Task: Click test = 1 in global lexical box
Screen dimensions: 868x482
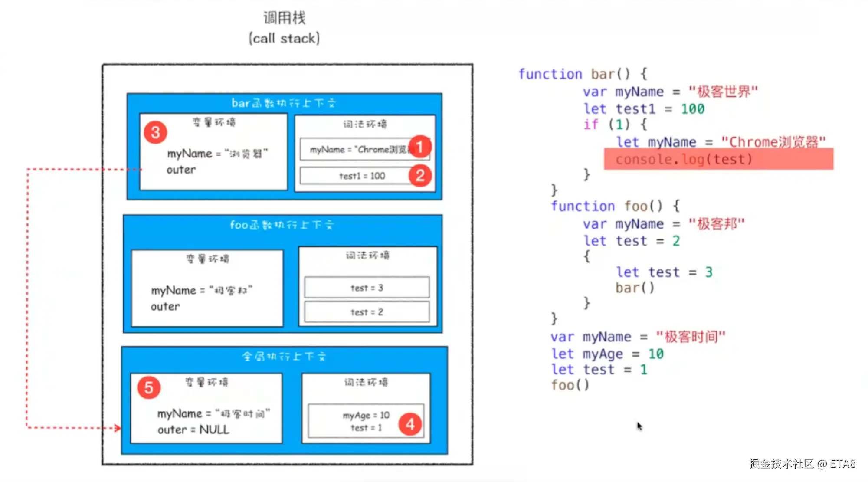Action: 366,428
